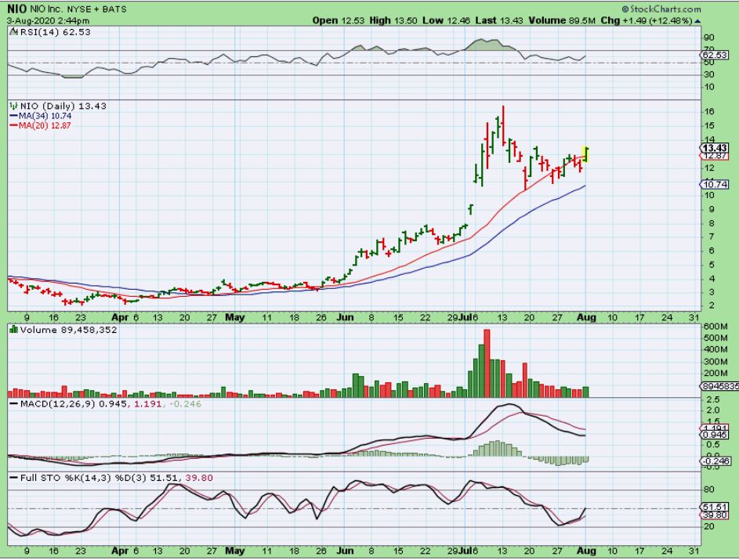Open the ©StockCharts.com link
The image size is (739, 560).
pyautogui.click(x=661, y=9)
